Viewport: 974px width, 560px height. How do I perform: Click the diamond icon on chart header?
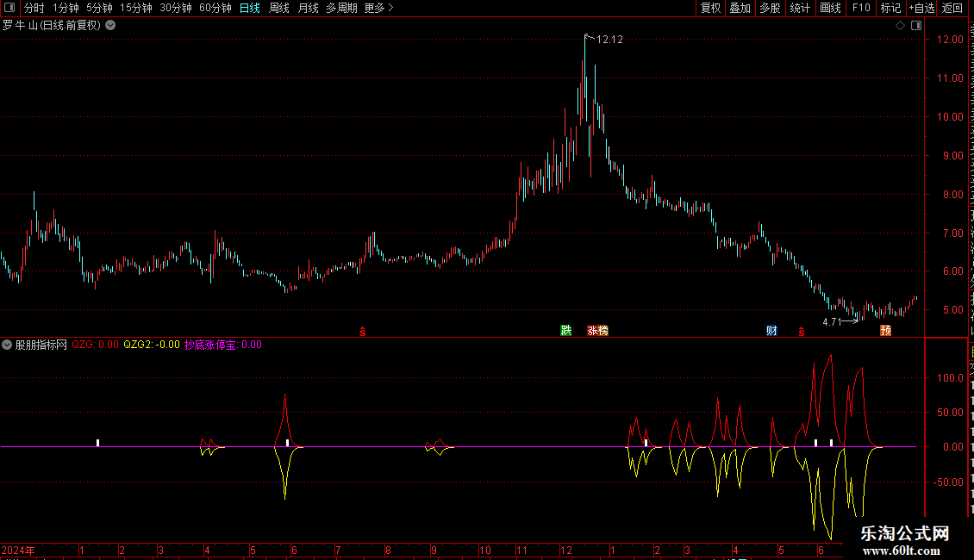click(x=900, y=25)
